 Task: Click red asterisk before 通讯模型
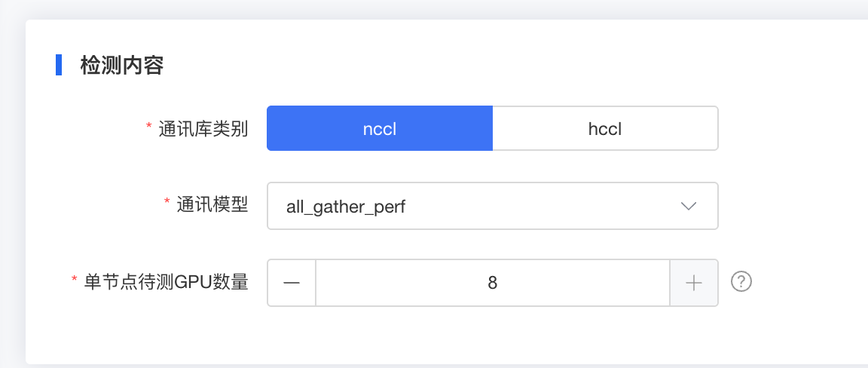(x=167, y=204)
